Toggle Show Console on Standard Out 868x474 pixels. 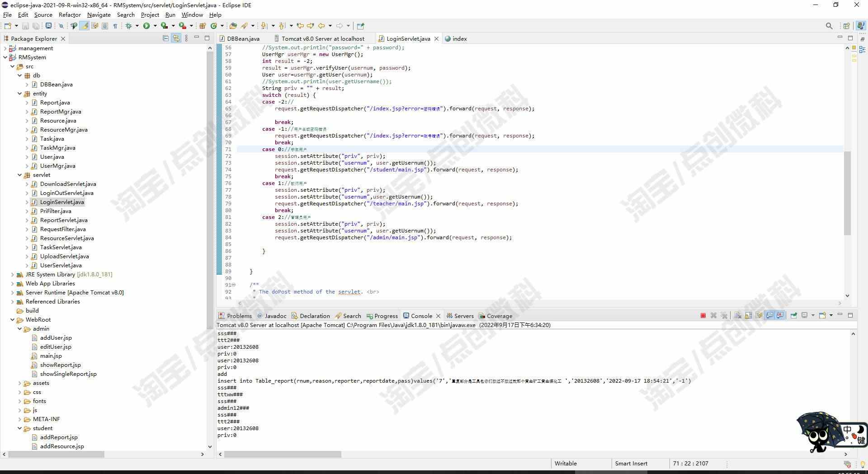click(769, 316)
